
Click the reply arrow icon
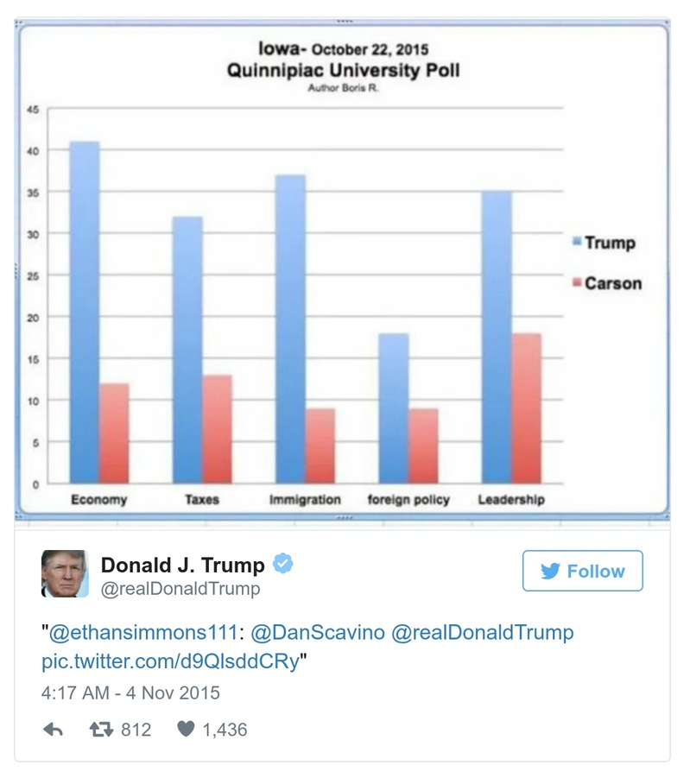(x=51, y=730)
